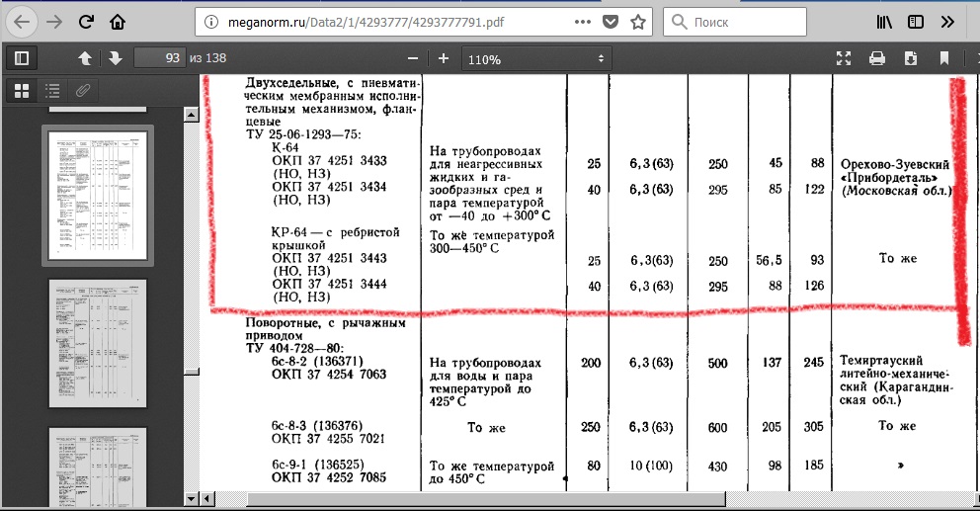980x511 pixels.
Task: Open the 110% zoom level dropdown
Action: 536,59
